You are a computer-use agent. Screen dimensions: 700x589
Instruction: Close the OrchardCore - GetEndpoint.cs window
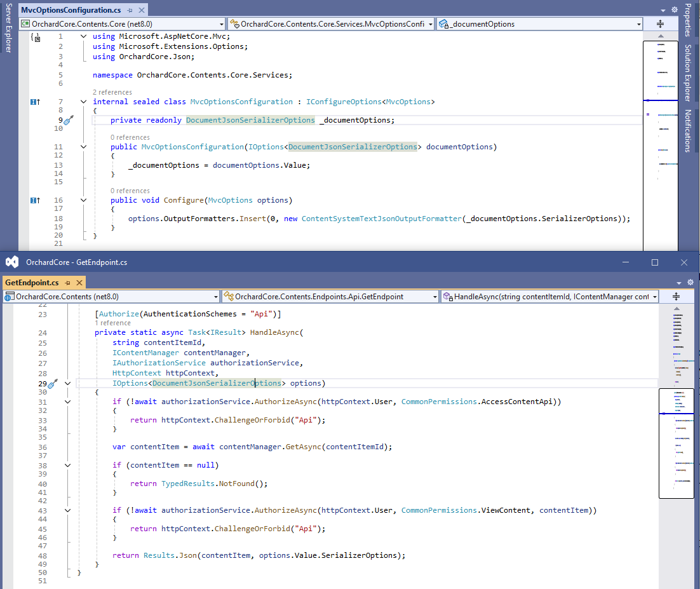tap(683, 262)
